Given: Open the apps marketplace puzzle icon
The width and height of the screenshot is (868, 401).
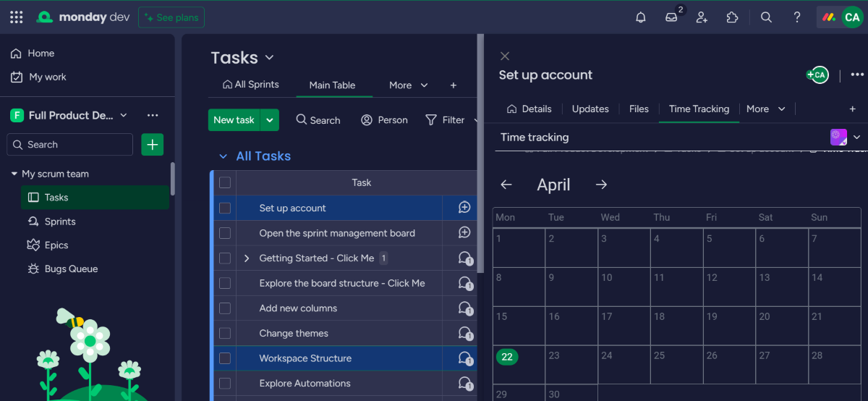Looking at the screenshot, I should click(x=732, y=17).
